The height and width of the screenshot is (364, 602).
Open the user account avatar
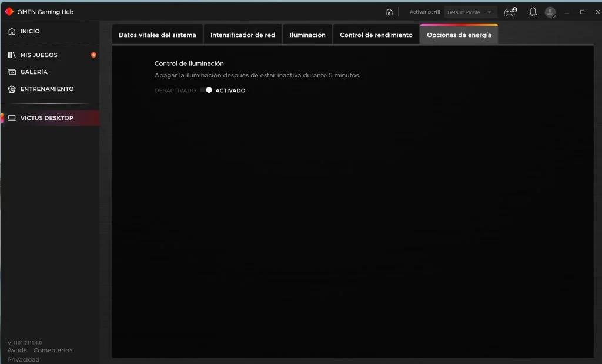point(550,12)
